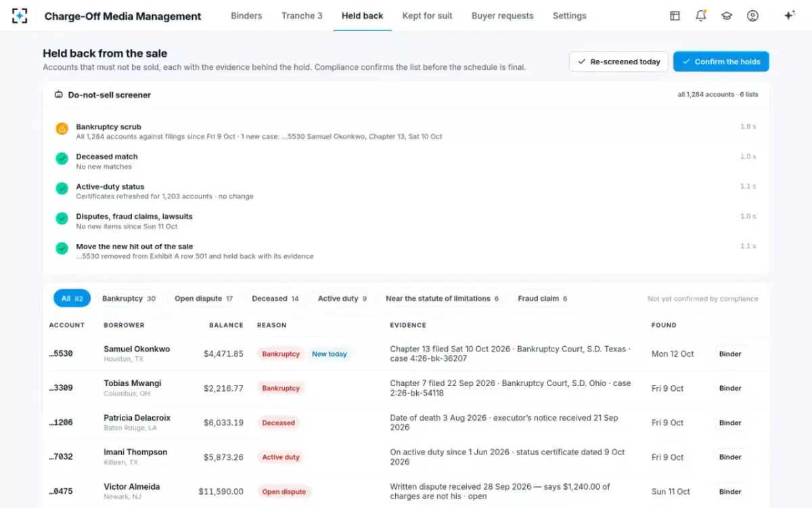Open Binder for Victor Almeida
The height and width of the screenshot is (508, 812).
click(730, 492)
